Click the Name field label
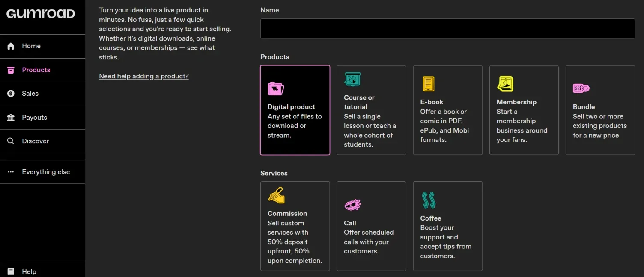644x277 pixels. (x=270, y=10)
